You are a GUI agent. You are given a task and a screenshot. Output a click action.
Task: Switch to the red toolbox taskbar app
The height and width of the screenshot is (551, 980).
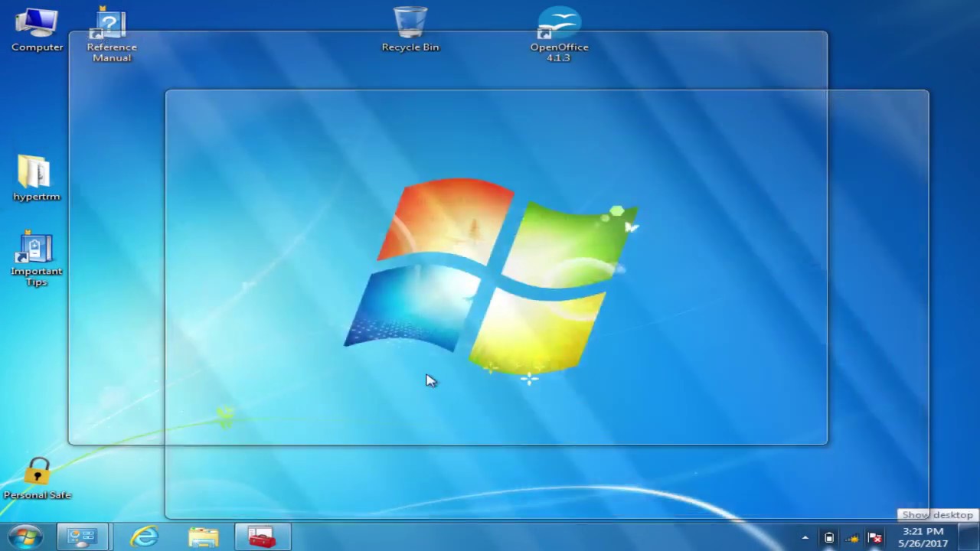[262, 537]
